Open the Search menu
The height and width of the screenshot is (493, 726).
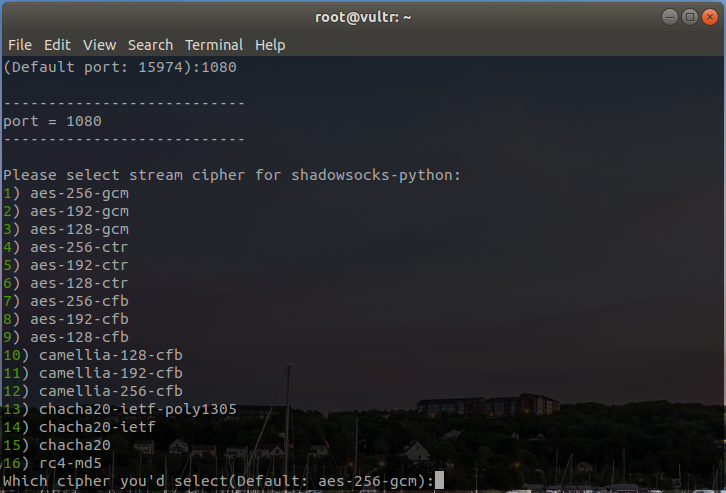point(150,45)
